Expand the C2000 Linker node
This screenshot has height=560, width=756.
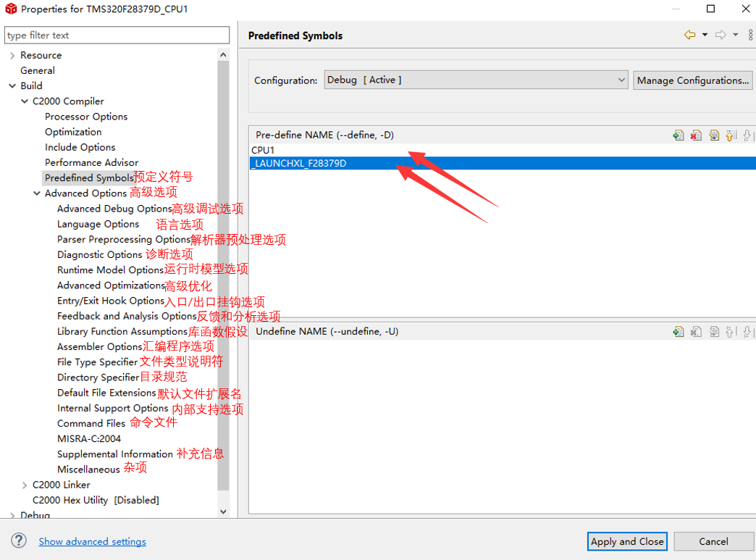25,485
